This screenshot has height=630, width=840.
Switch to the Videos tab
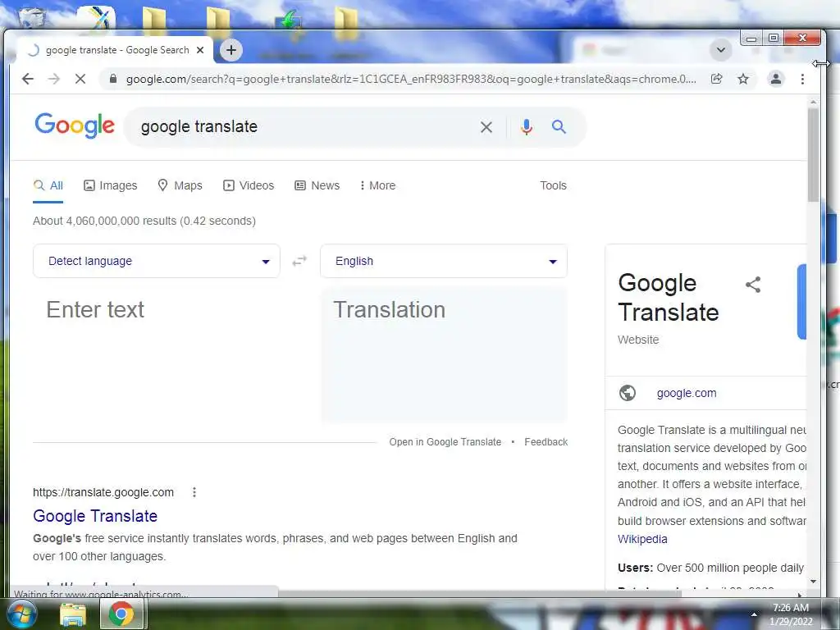pyautogui.click(x=249, y=185)
